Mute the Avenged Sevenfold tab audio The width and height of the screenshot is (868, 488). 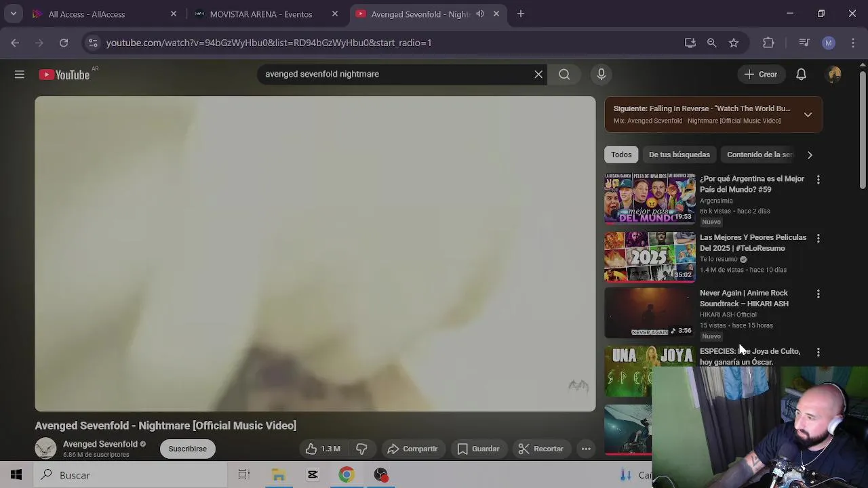[x=480, y=14]
